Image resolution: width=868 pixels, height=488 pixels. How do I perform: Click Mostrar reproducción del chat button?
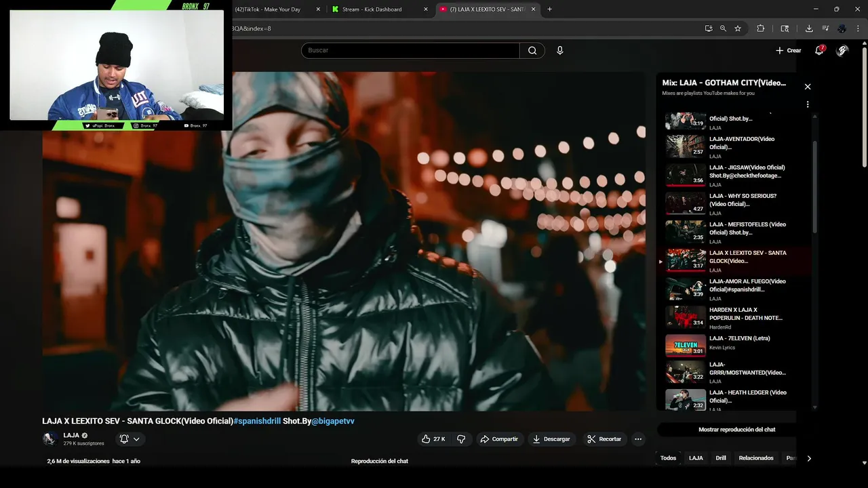coord(737,430)
